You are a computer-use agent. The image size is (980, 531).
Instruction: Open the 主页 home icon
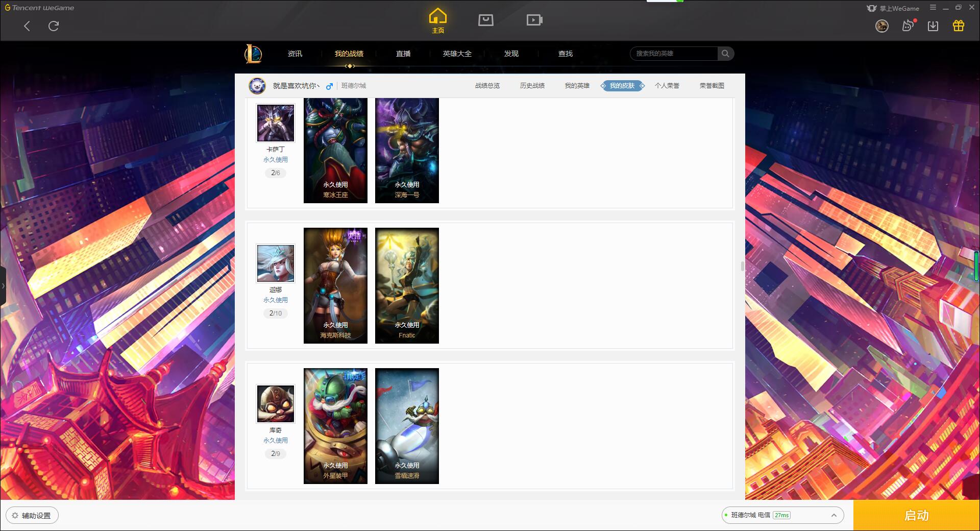438,21
